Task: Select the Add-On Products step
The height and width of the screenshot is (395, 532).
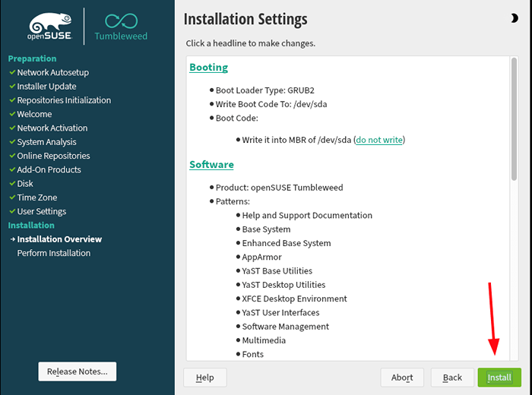Action: click(x=49, y=169)
